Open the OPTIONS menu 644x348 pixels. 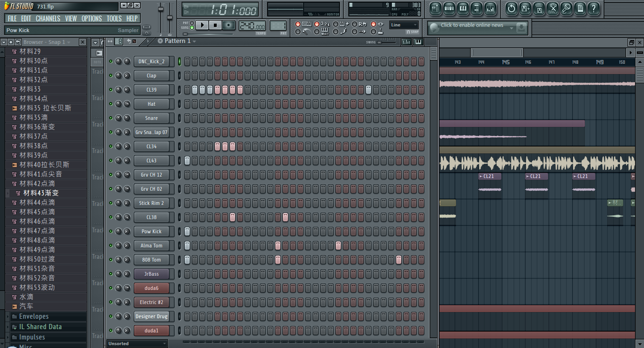(x=92, y=18)
